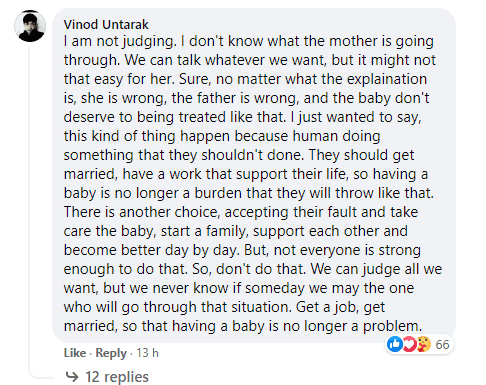The image size is (486, 385).
Task: Click the text "So, don't do that."
Action: point(249,269)
